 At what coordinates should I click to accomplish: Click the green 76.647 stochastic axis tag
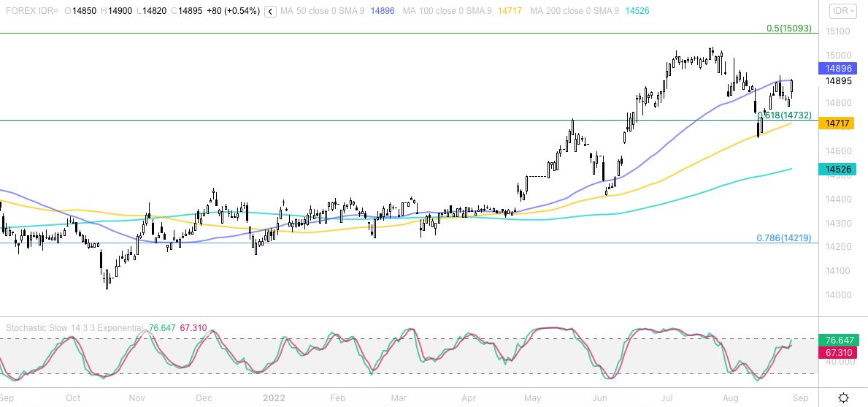pos(837,340)
